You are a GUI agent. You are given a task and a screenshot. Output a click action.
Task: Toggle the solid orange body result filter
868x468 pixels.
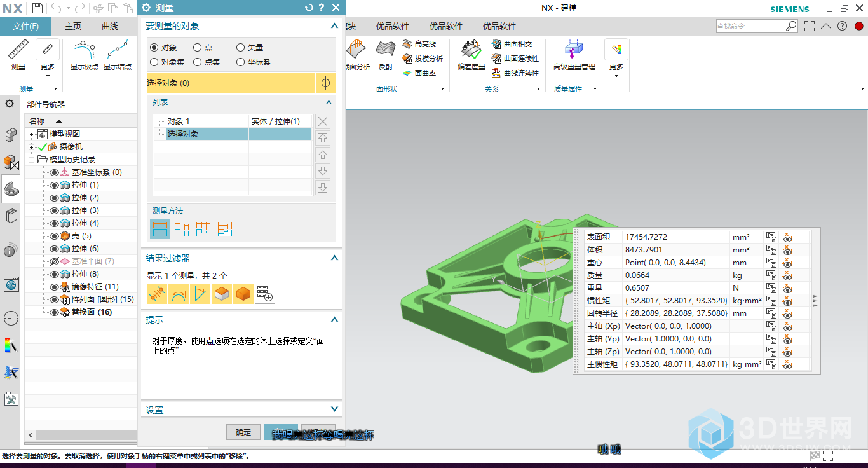[243, 294]
